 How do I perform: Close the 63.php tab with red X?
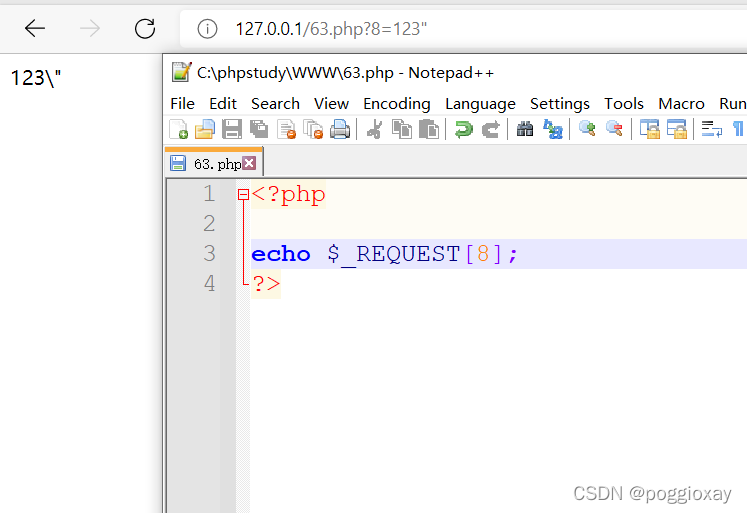249,163
